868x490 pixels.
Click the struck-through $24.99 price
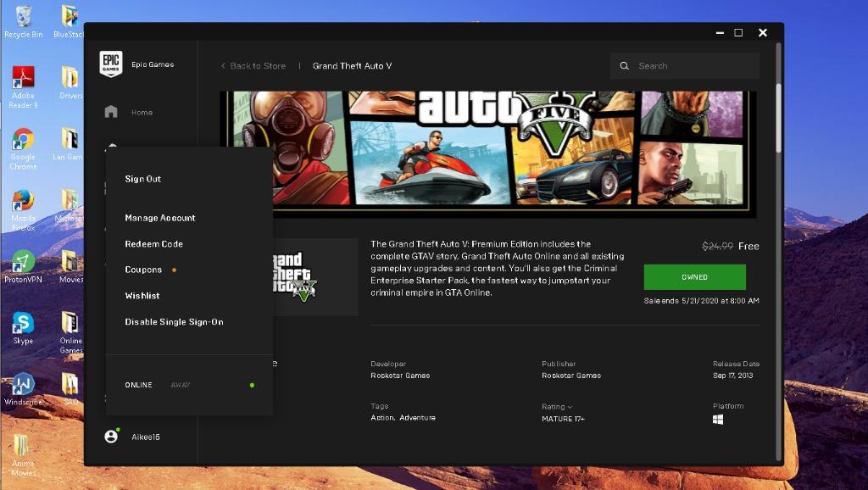pyautogui.click(x=717, y=247)
